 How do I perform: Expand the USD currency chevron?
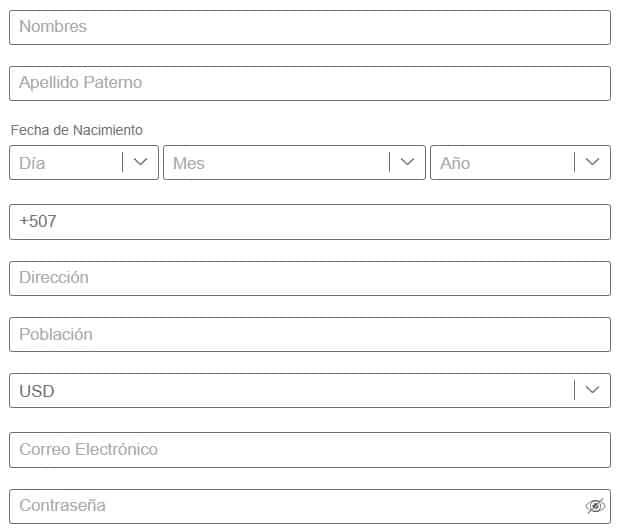592,390
